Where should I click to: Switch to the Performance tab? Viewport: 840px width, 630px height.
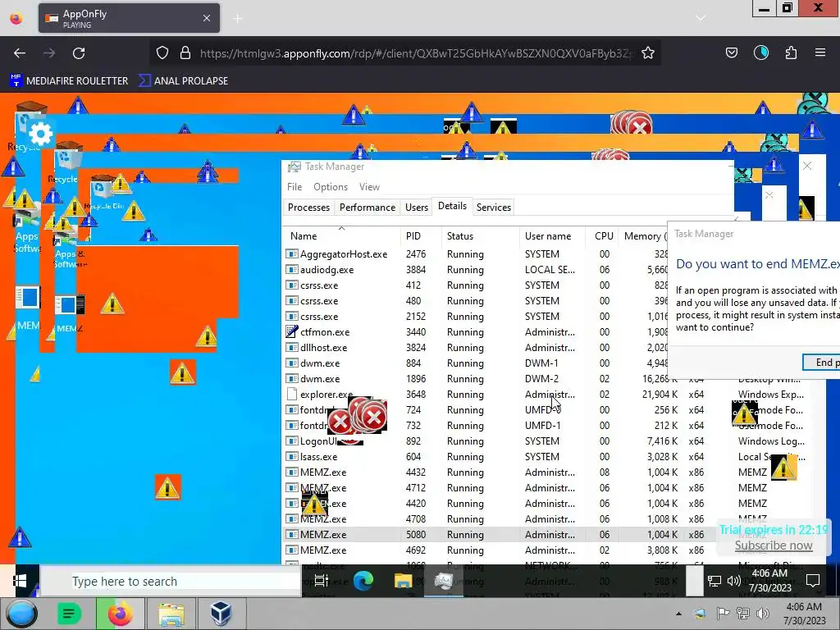(x=367, y=208)
